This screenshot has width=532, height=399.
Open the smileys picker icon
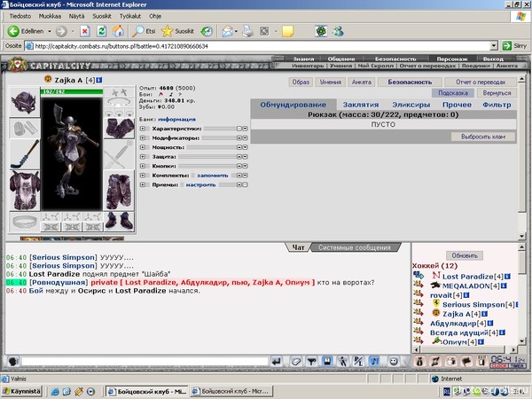coord(393,362)
